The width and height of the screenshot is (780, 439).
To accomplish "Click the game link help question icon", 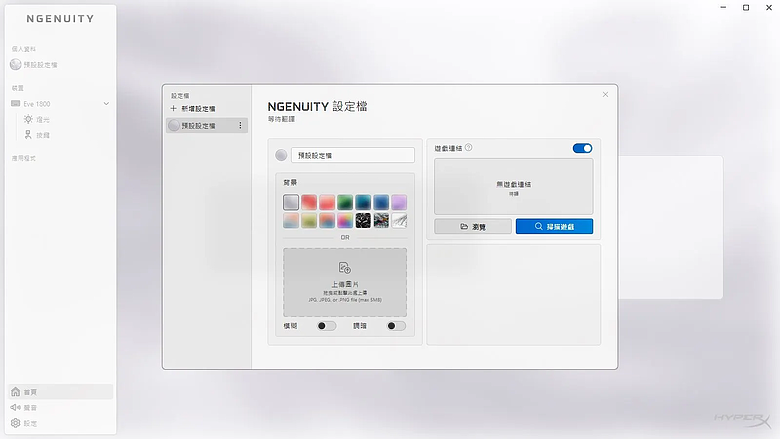I will pos(469,148).
